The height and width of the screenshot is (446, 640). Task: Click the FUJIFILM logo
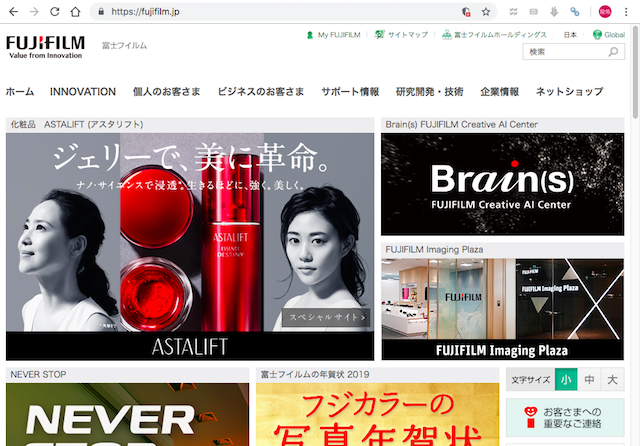coord(45,46)
